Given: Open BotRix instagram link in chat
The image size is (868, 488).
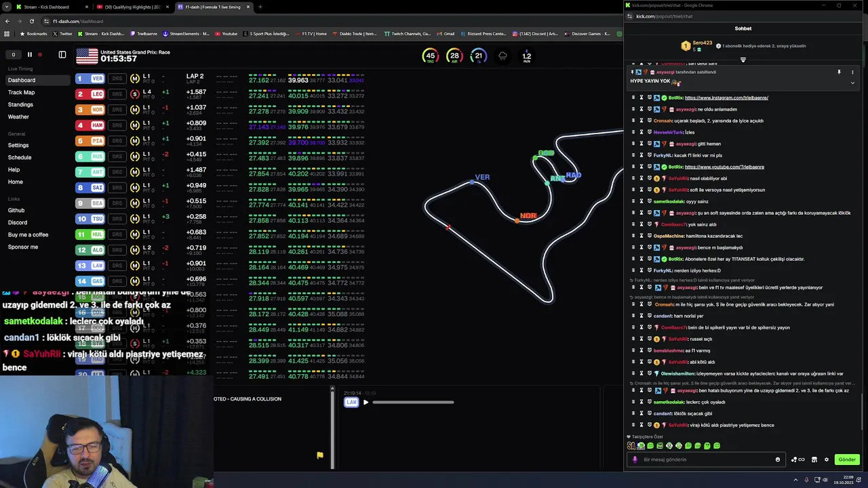Looking at the screenshot, I should click(x=726, y=98).
